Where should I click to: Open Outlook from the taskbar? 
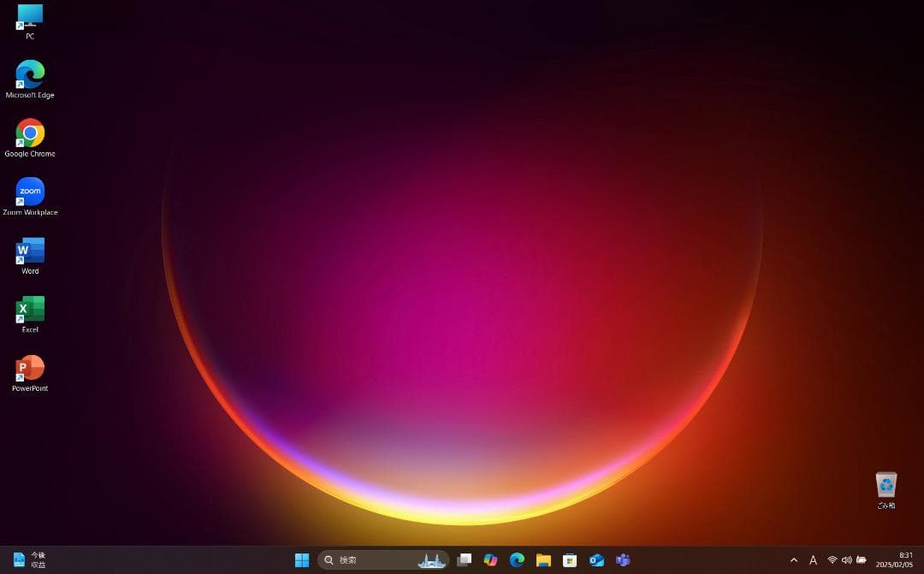point(596,560)
